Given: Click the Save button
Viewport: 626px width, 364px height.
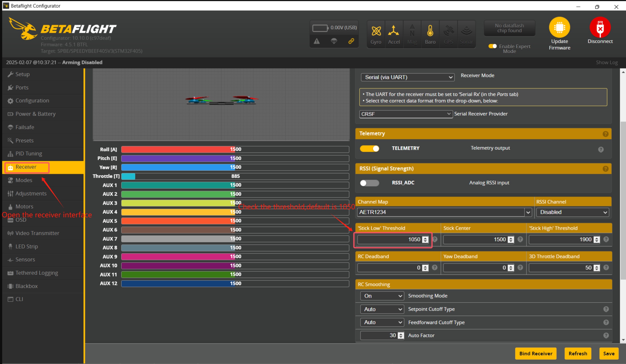Looking at the screenshot, I should coord(609,354).
